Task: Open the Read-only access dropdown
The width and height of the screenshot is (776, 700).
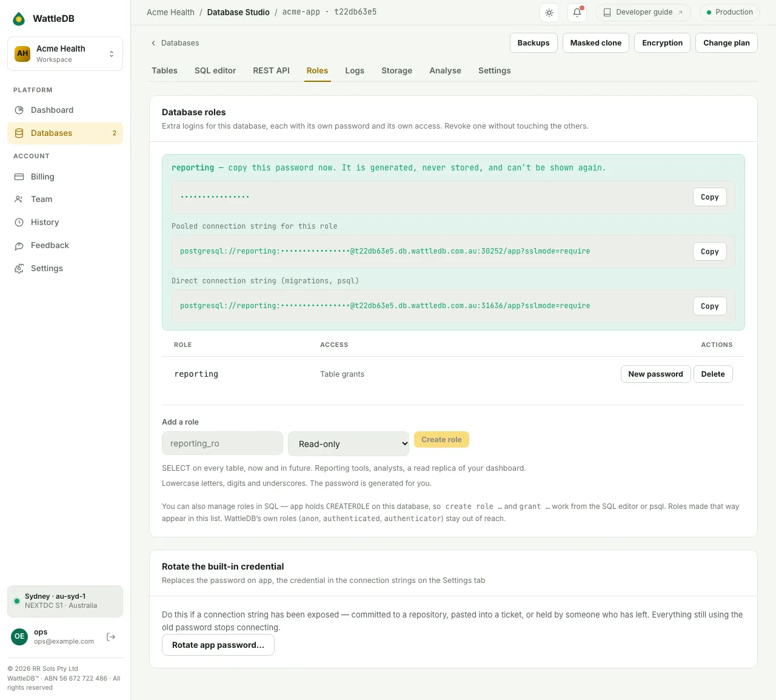Action: [x=349, y=443]
